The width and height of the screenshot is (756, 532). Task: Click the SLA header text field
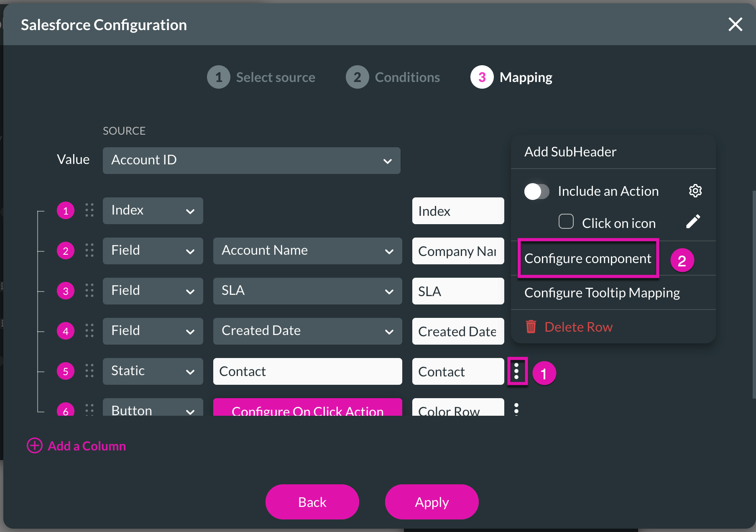point(458,291)
